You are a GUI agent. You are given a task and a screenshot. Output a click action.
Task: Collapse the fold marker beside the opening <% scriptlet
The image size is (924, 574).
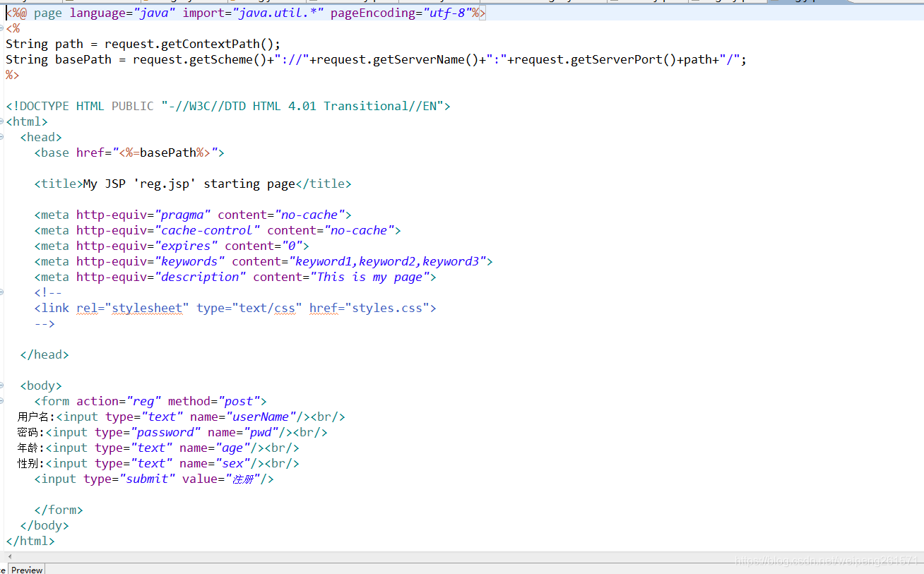pyautogui.click(x=2, y=28)
